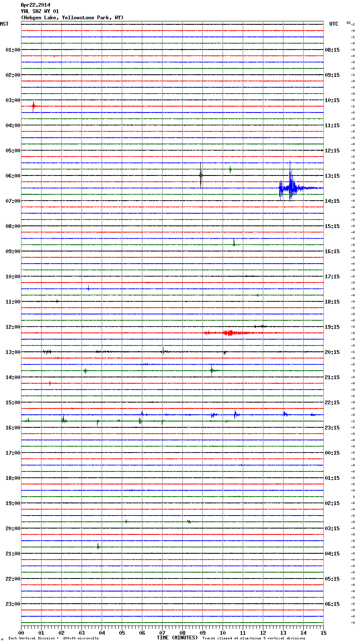Click the 16:15 UTC time label

point(332,251)
